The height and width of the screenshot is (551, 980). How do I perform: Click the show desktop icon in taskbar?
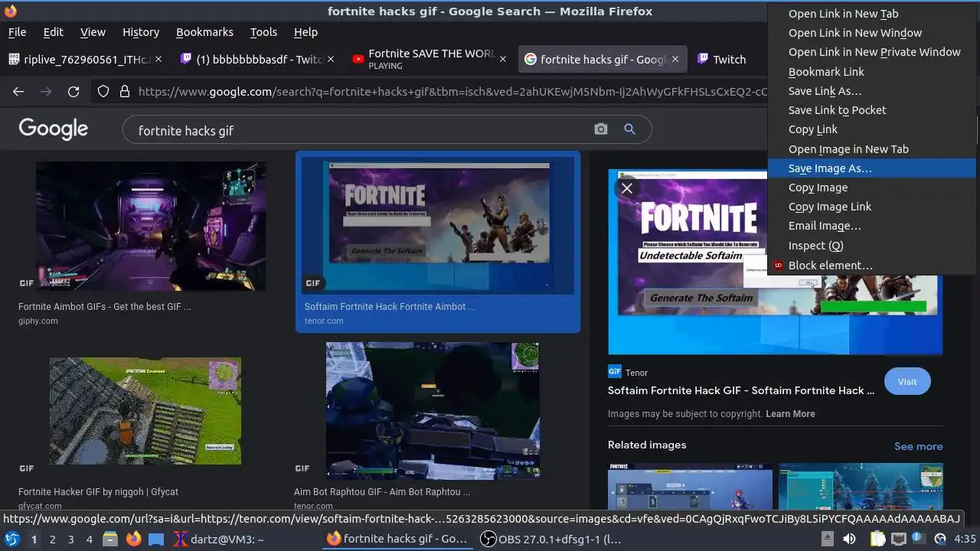tap(156, 539)
